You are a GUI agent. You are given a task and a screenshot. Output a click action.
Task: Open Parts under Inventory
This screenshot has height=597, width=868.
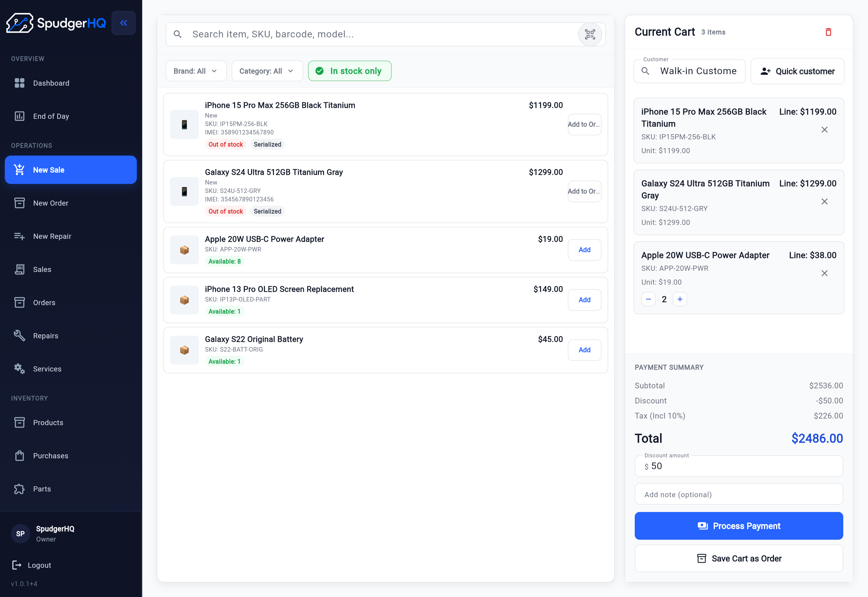tap(71, 489)
